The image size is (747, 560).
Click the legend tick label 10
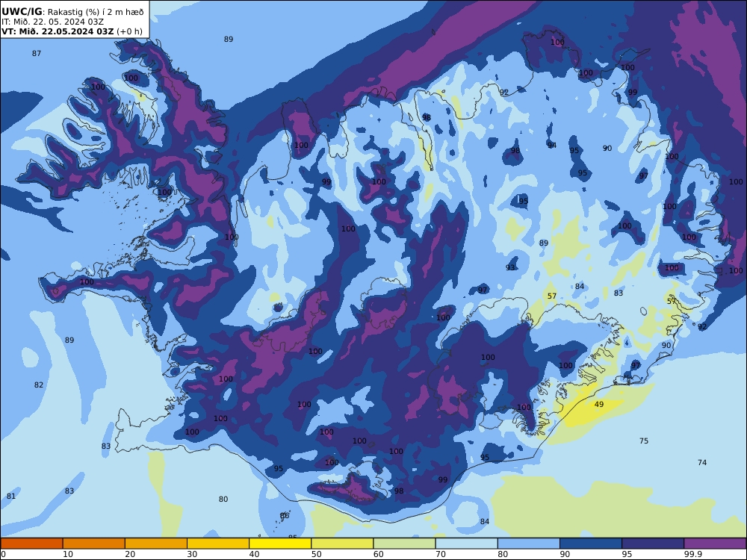click(x=68, y=554)
